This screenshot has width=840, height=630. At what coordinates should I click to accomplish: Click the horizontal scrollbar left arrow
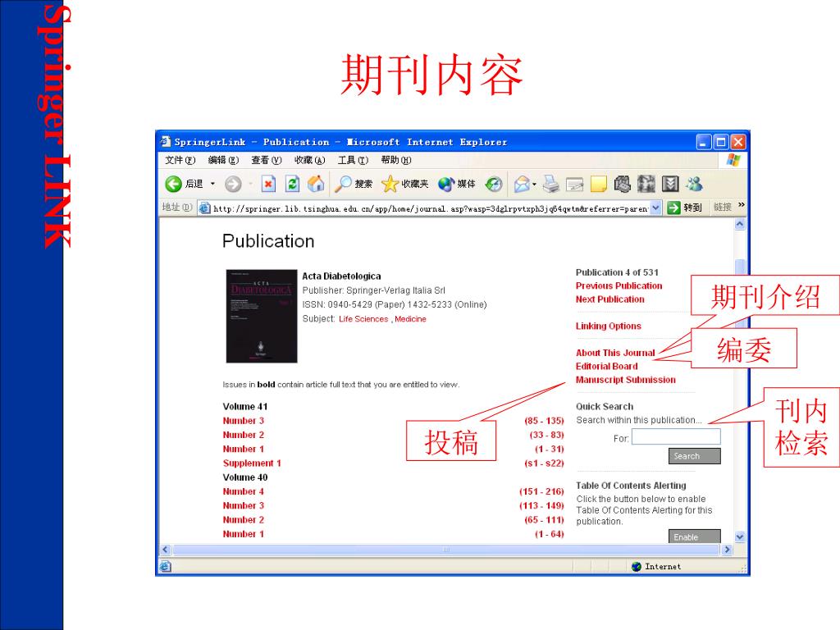[x=166, y=550]
